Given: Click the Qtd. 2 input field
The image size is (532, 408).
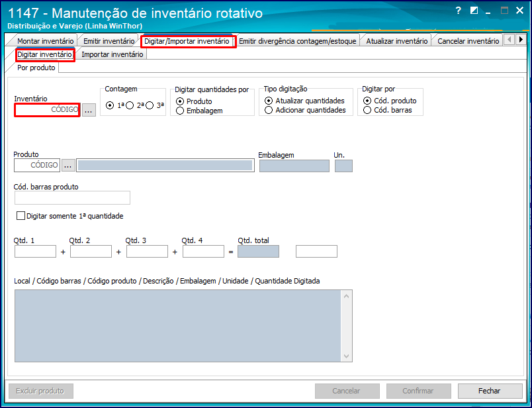Looking at the screenshot, I should 91,252.
